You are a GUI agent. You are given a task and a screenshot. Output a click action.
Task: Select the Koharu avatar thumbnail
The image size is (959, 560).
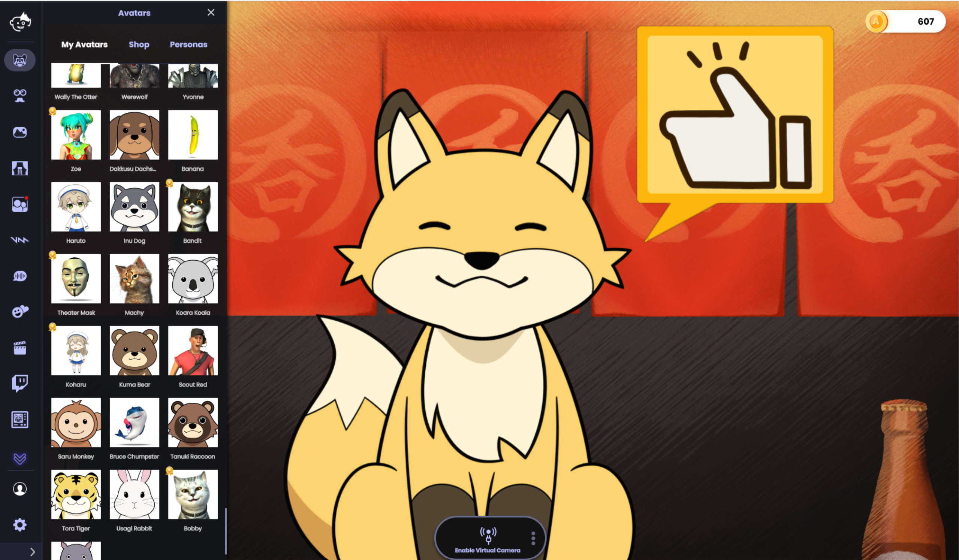point(76,350)
